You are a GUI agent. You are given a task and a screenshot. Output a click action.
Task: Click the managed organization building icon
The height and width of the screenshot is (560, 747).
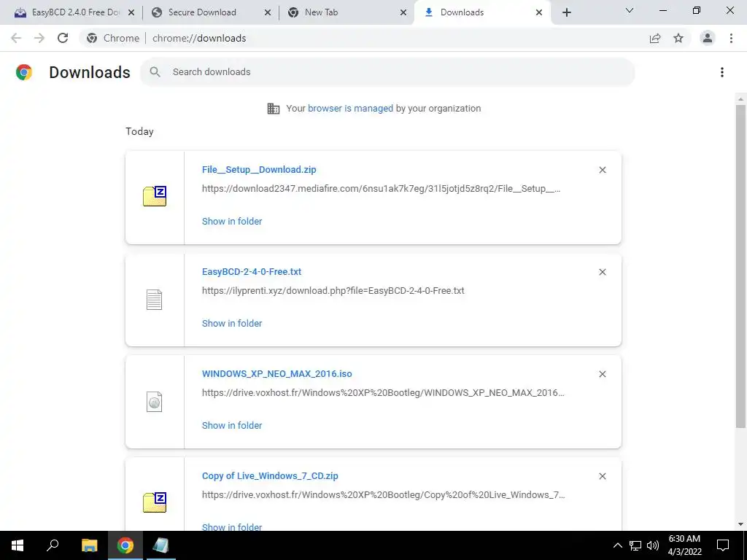[x=274, y=109]
